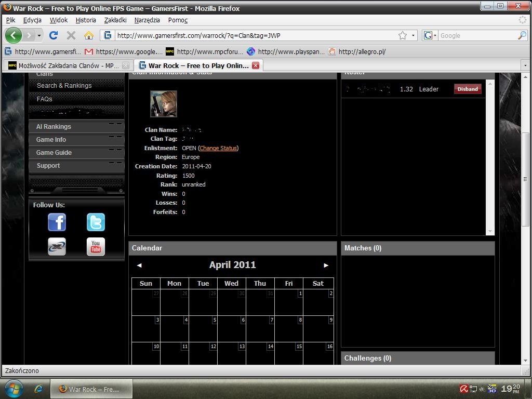Expand the search engine selector dropdown
Screen dimensions: 532x399
[x=430, y=35]
